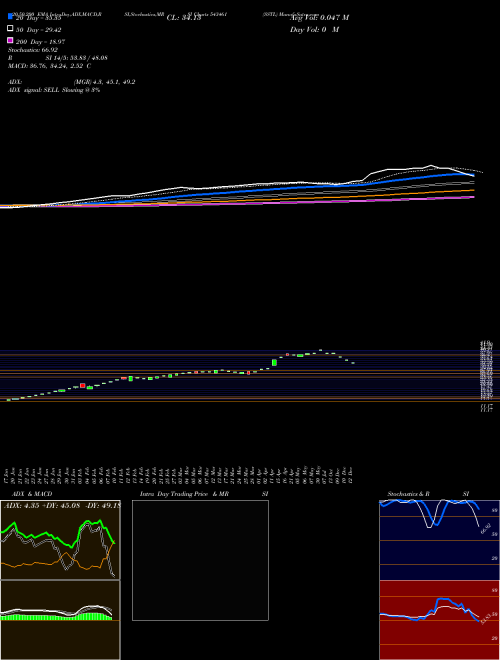Click the 'Stochastics: 66.92' reading
Screen dimensions: 500x660
pyautogui.click(x=33, y=50)
